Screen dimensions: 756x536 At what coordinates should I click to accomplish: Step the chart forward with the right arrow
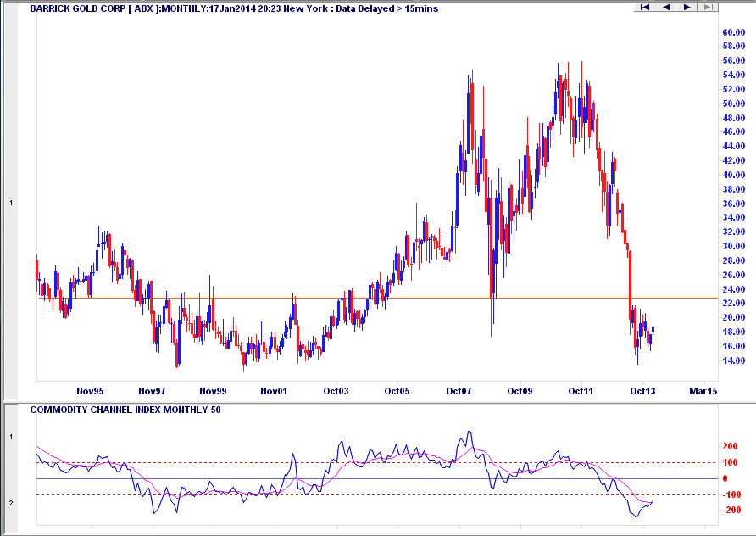pos(687,8)
